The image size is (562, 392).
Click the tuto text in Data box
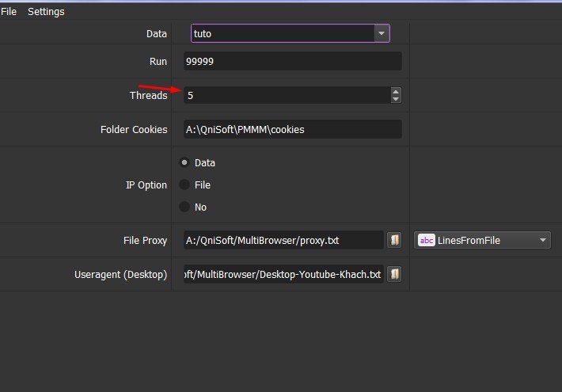point(203,34)
